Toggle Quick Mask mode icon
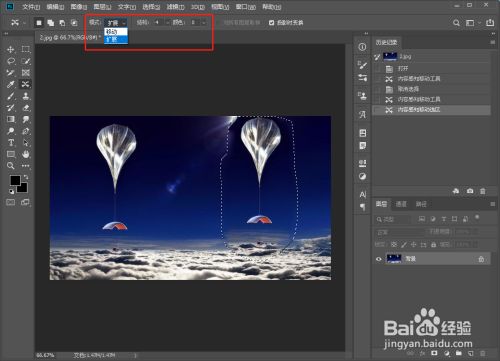This screenshot has width=500, height=361. (x=11, y=202)
